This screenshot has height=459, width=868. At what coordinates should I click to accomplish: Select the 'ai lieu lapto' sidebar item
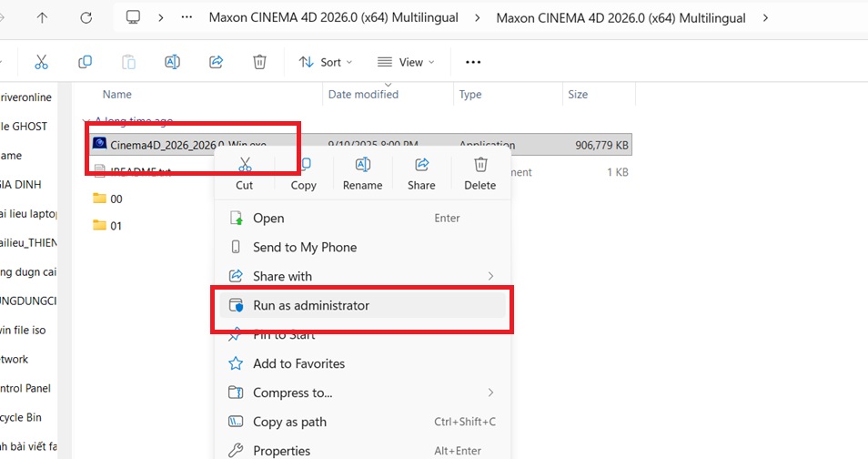click(x=28, y=213)
